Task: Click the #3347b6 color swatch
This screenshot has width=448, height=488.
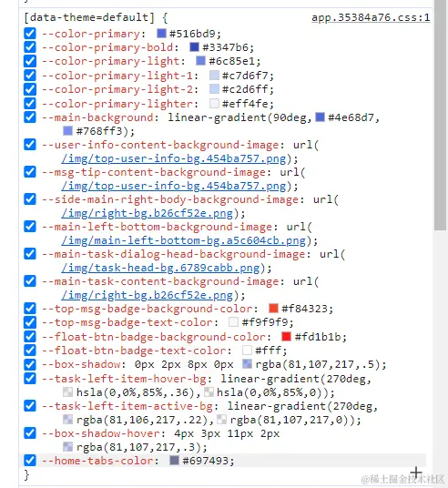Action: point(194,47)
